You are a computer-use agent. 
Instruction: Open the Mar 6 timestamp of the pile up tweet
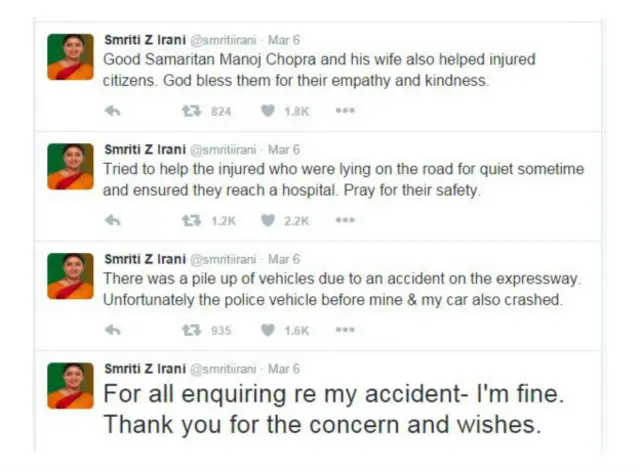(x=283, y=259)
